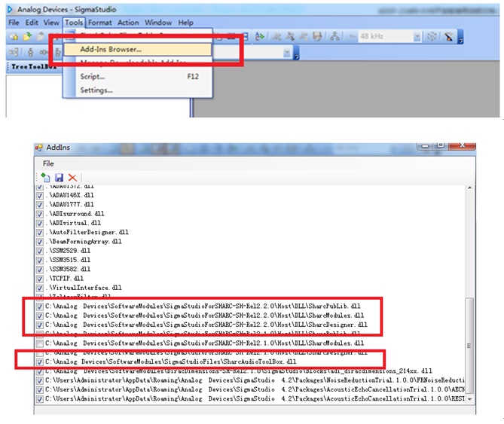Open the Format menu

100,23
